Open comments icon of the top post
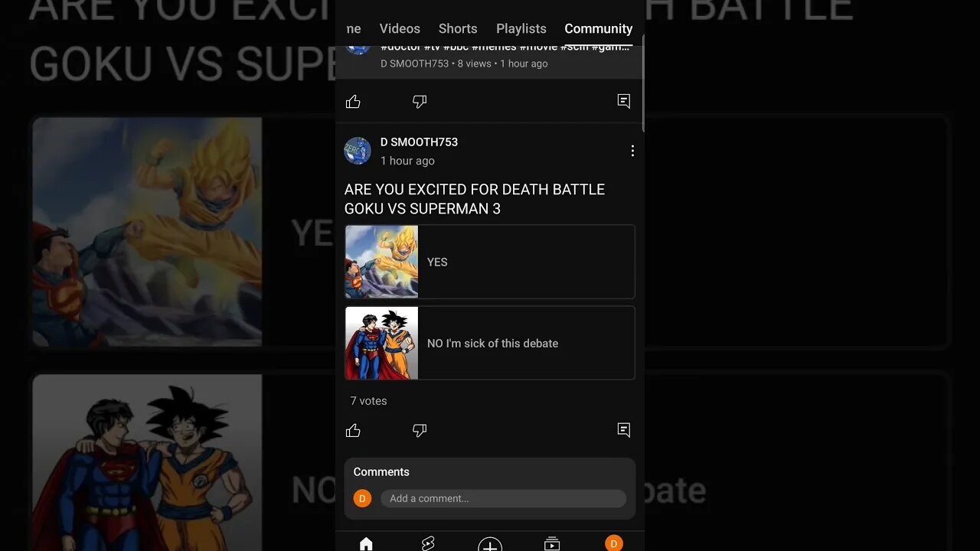 point(624,101)
